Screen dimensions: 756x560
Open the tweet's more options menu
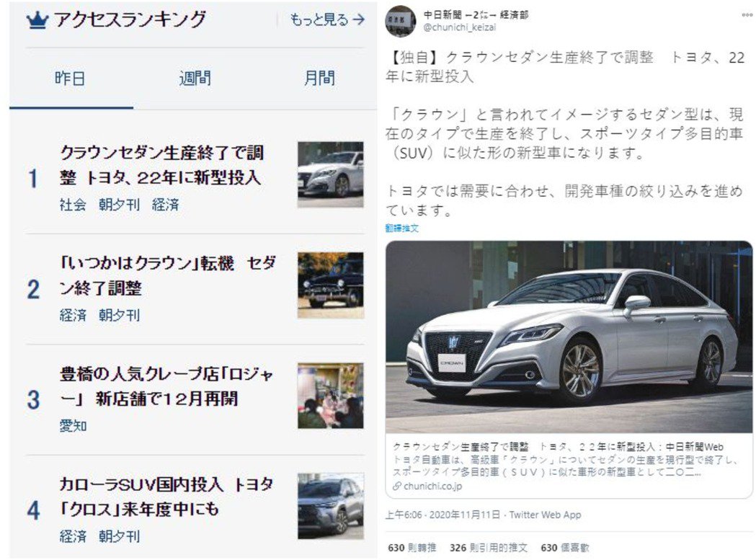click(747, 15)
